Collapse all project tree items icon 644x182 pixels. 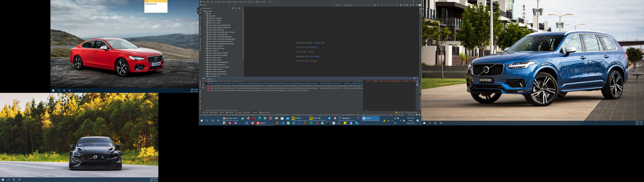pyautogui.click(x=235, y=8)
